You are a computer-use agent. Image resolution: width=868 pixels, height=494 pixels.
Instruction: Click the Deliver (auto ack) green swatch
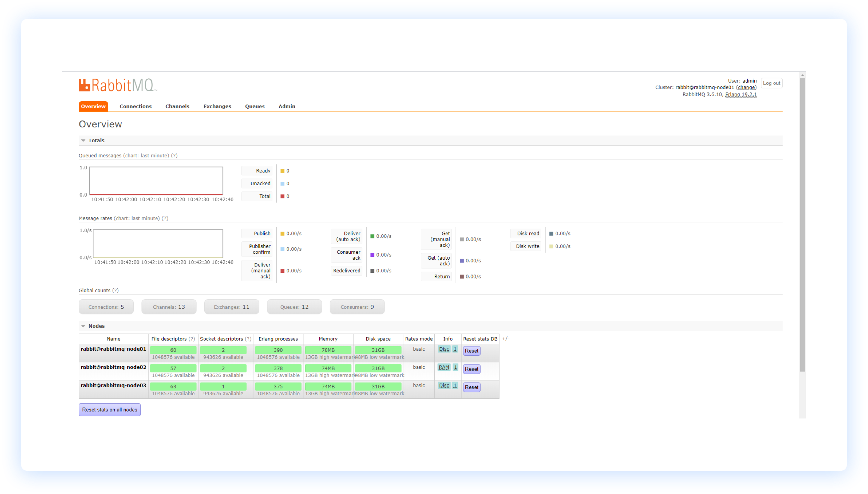coord(372,236)
